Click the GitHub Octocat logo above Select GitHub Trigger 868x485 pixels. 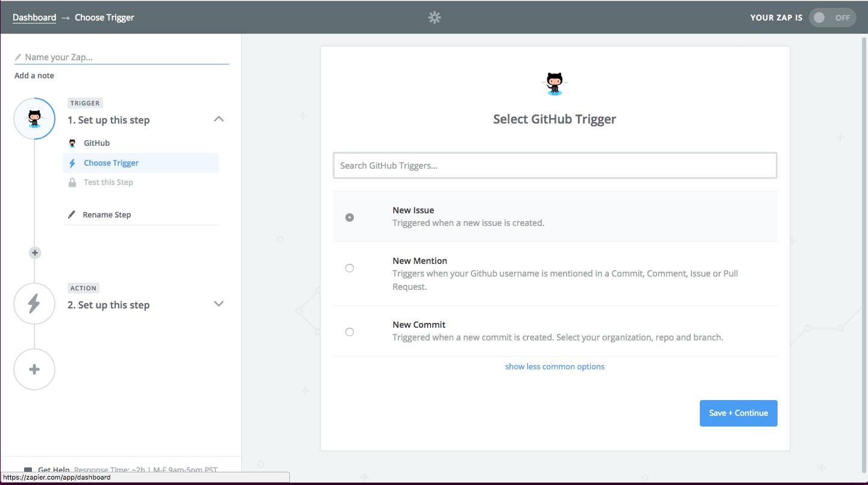click(555, 84)
